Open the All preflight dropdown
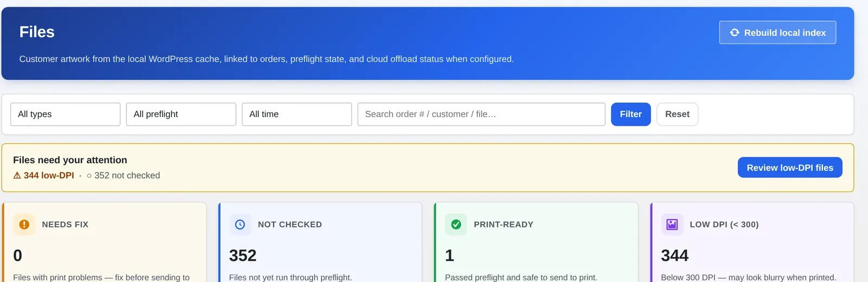The width and height of the screenshot is (868, 282). pyautogui.click(x=181, y=114)
